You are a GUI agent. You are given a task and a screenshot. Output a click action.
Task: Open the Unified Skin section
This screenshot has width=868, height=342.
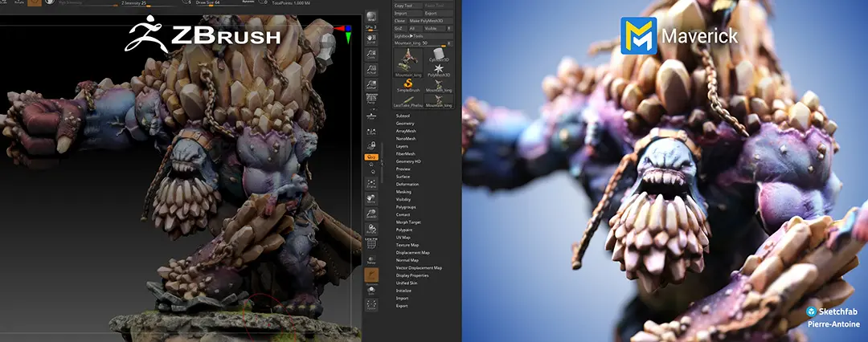click(407, 283)
